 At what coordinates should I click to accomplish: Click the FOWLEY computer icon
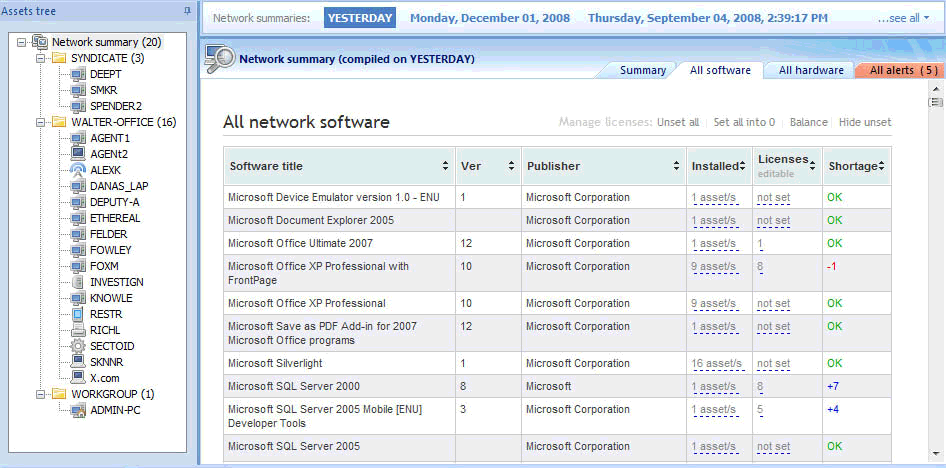point(78,250)
